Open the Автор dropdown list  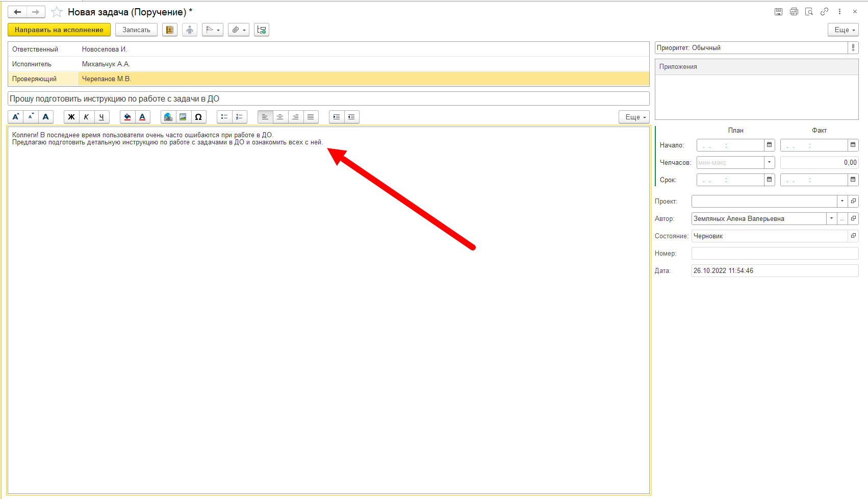click(x=831, y=218)
